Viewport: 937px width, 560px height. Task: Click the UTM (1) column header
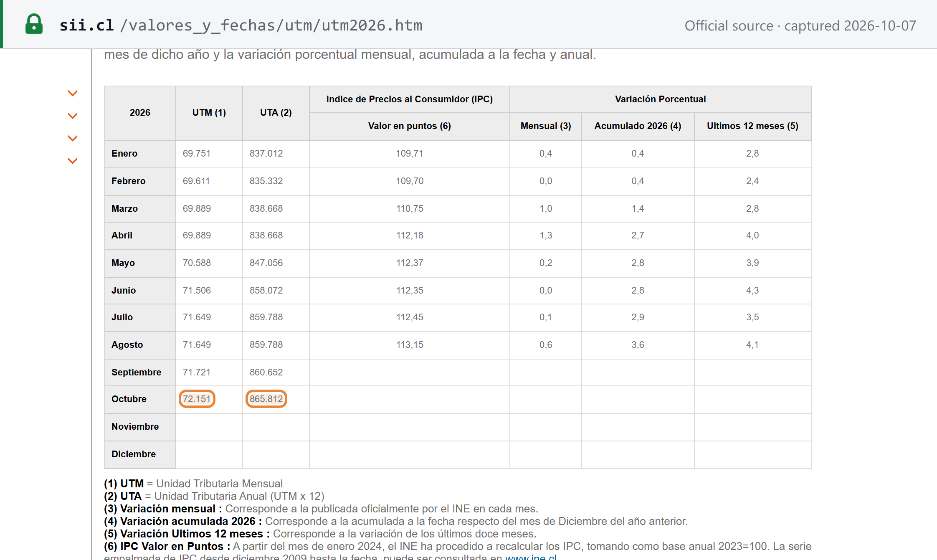(209, 112)
